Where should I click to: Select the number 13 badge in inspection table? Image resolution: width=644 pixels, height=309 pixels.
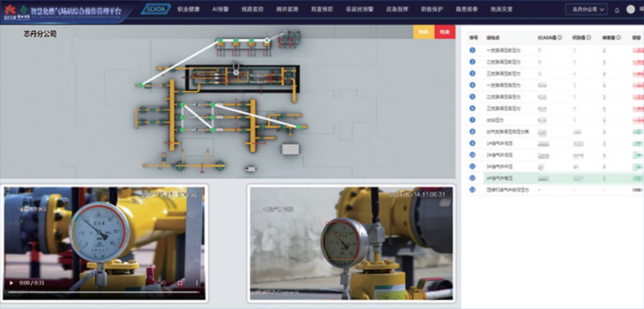point(472,190)
